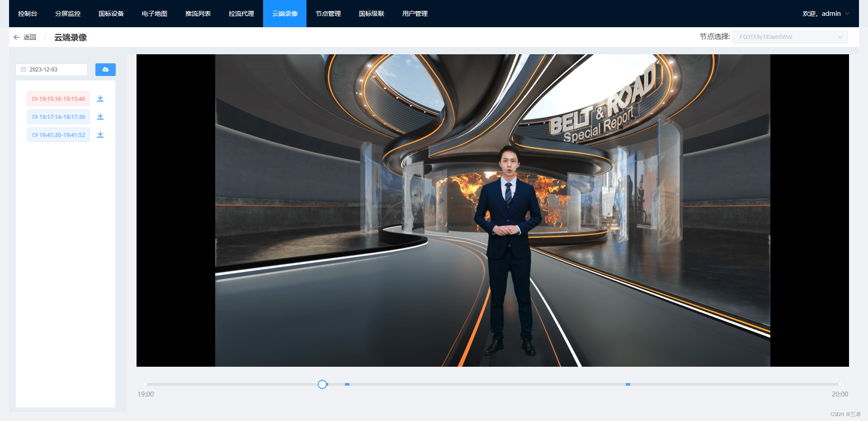
Task: Select the active 云端录像 tab
Action: pos(285,14)
